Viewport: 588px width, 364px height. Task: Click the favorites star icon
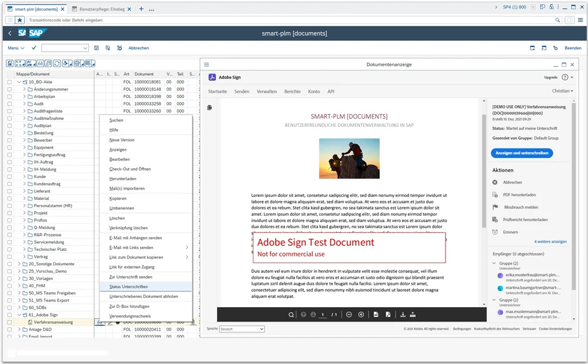tap(20, 20)
